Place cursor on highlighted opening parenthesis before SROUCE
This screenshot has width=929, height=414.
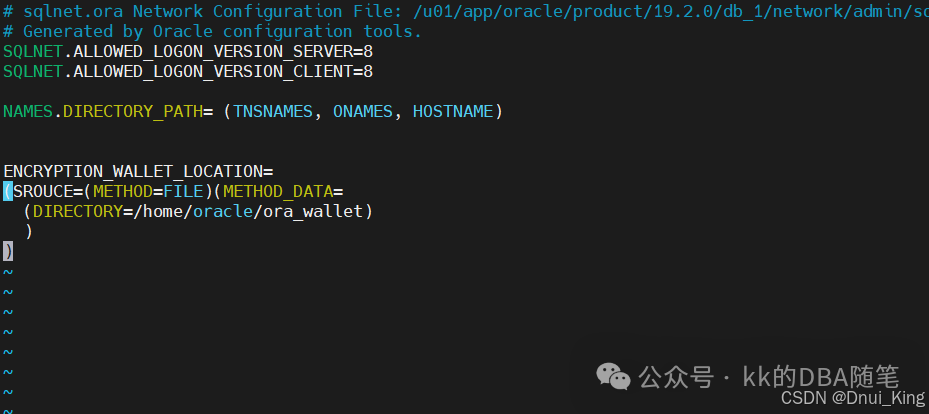(x=8, y=191)
